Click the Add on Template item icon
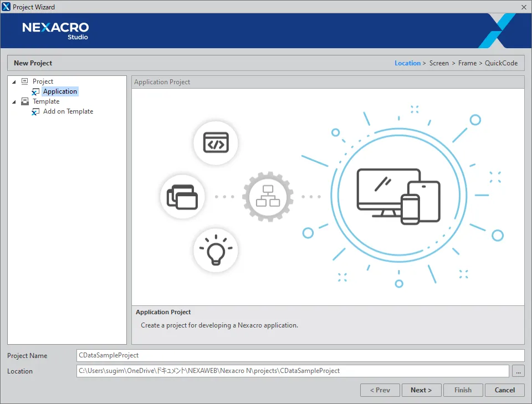This screenshot has height=404, width=532. [35, 112]
